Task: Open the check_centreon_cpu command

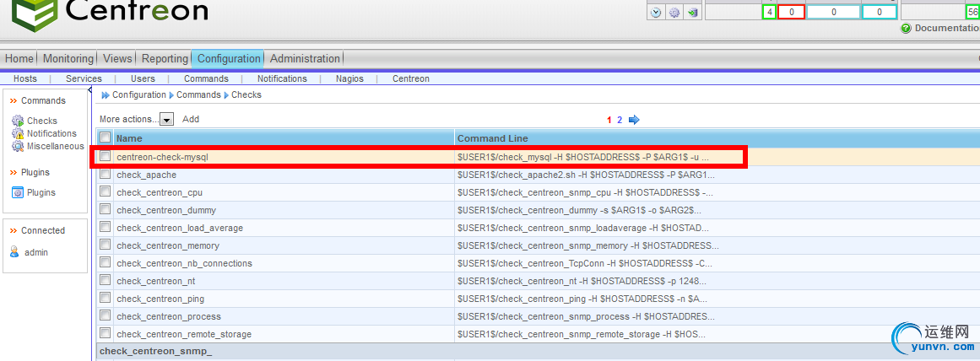Action: coord(160,192)
